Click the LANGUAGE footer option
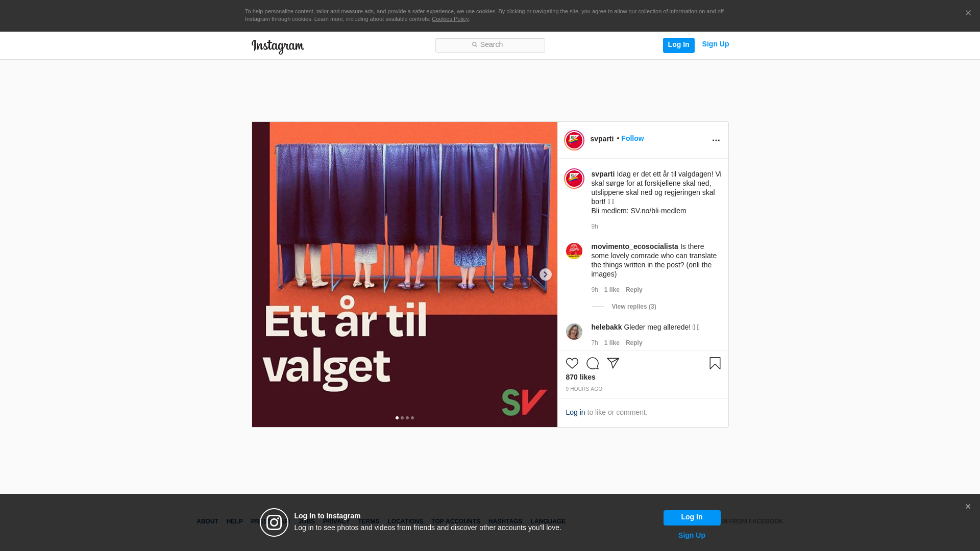The width and height of the screenshot is (980, 551). tap(548, 521)
